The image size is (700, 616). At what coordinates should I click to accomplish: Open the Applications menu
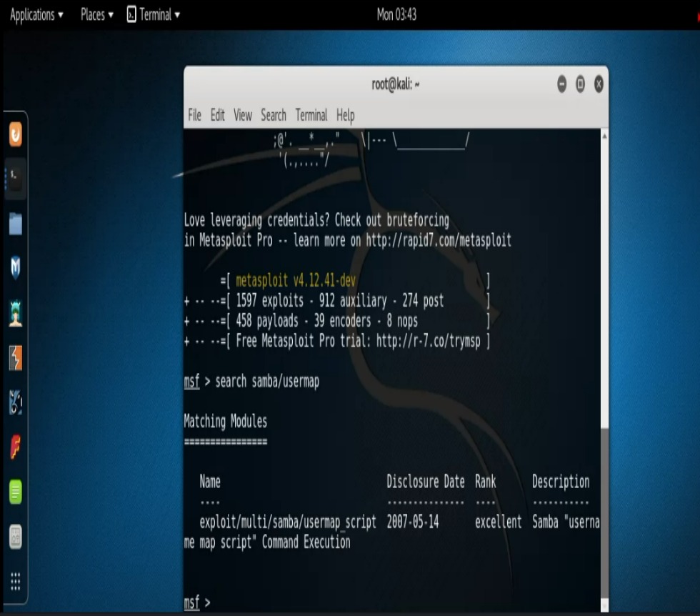(36, 15)
